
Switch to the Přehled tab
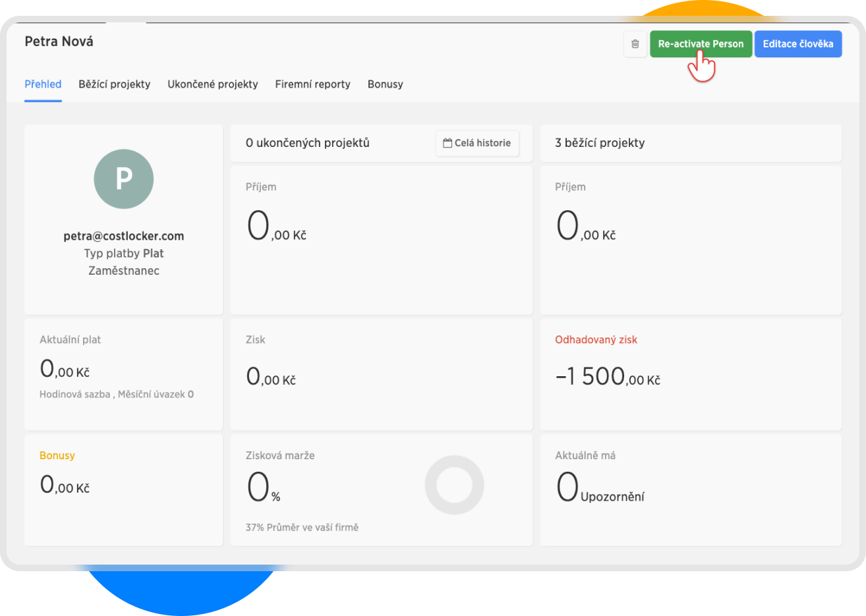(43, 84)
